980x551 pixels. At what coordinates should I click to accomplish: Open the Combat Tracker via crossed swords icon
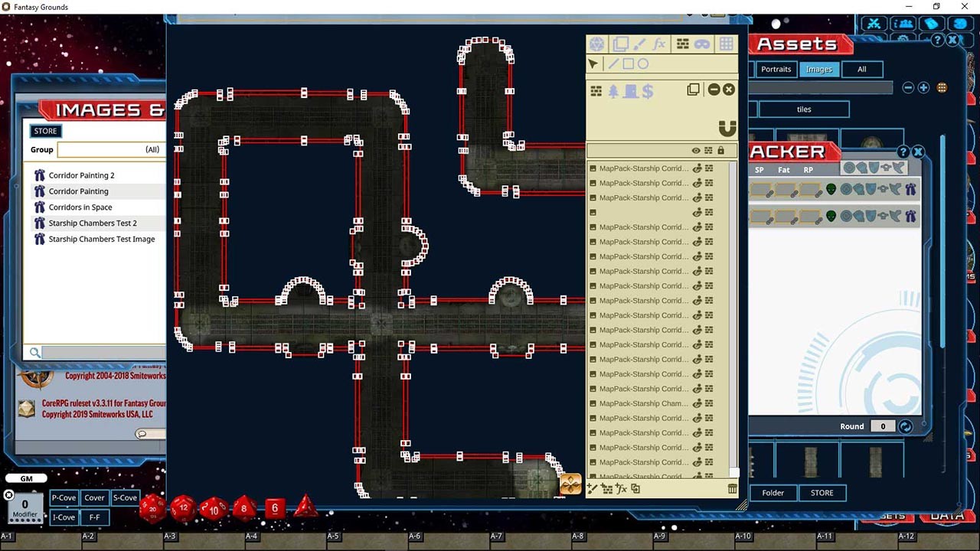[x=874, y=24]
